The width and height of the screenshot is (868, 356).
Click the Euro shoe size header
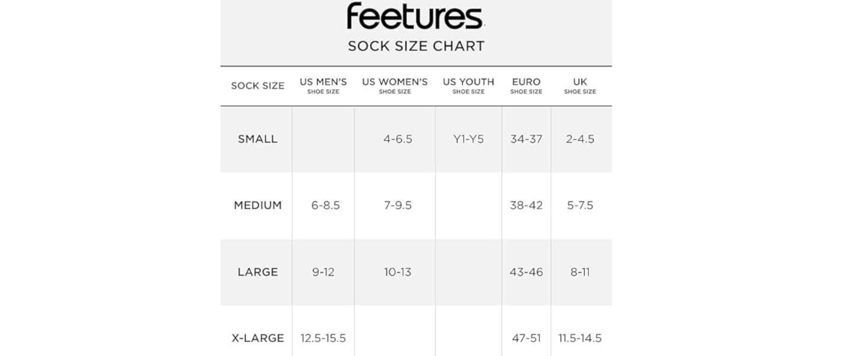click(526, 85)
